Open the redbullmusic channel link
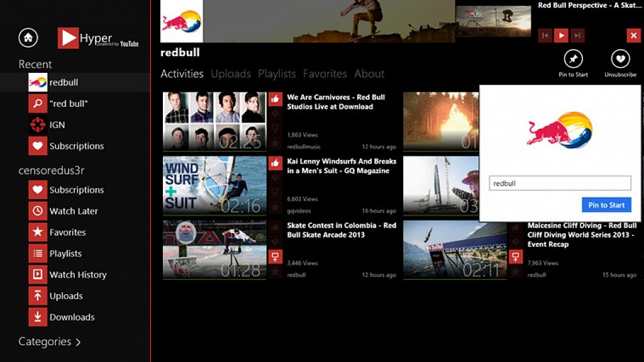The image size is (644, 362). pos(304,146)
